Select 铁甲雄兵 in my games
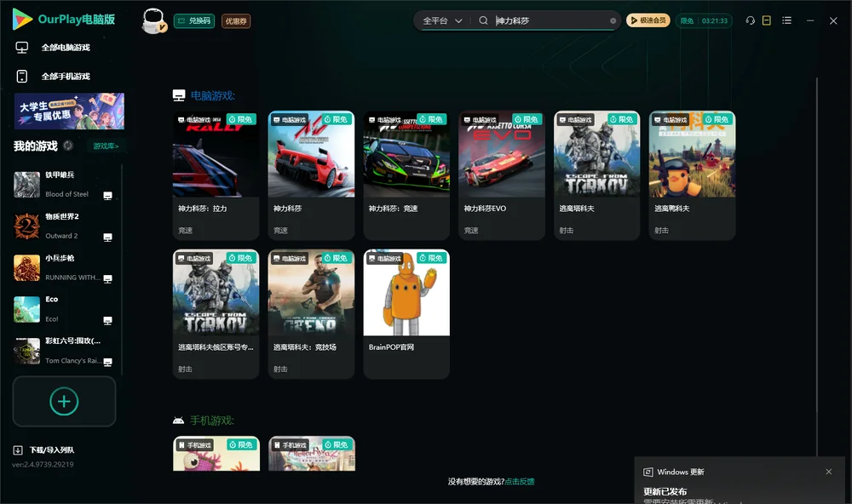Viewport: 852px width, 504px height. [x=62, y=184]
